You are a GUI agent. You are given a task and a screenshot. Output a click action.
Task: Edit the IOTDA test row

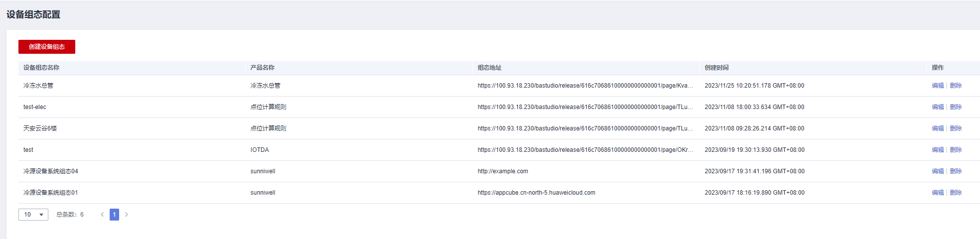pyautogui.click(x=938, y=150)
